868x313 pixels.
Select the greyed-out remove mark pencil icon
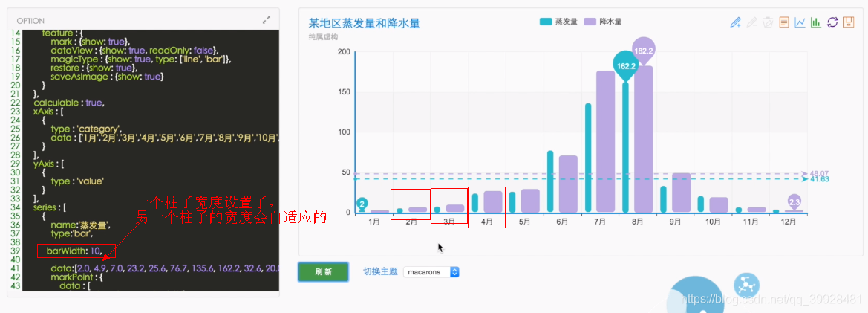(751, 22)
